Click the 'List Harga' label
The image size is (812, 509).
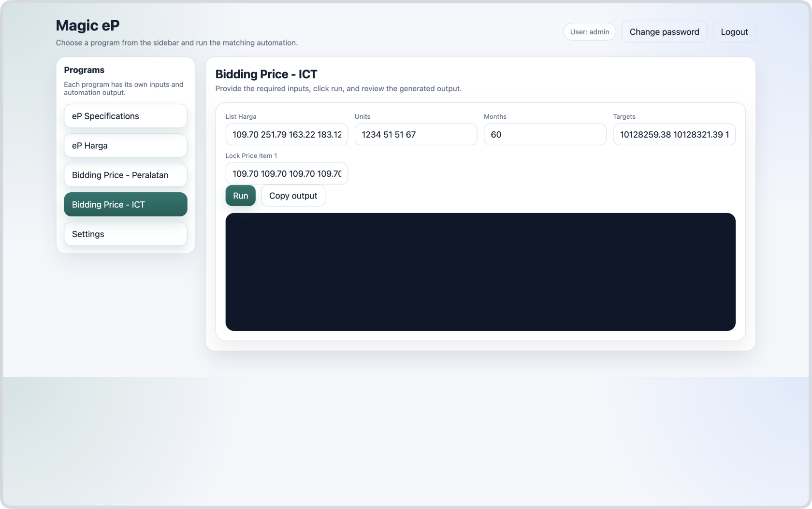(x=241, y=116)
